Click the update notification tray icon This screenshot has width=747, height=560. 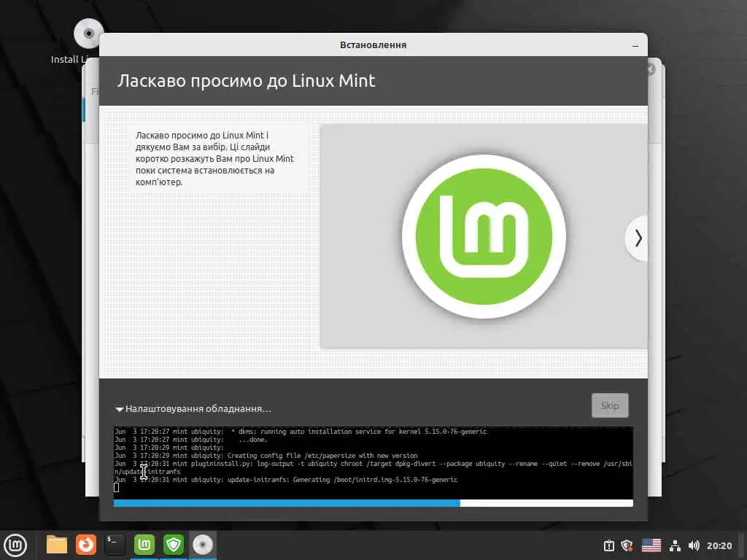pyautogui.click(x=609, y=545)
